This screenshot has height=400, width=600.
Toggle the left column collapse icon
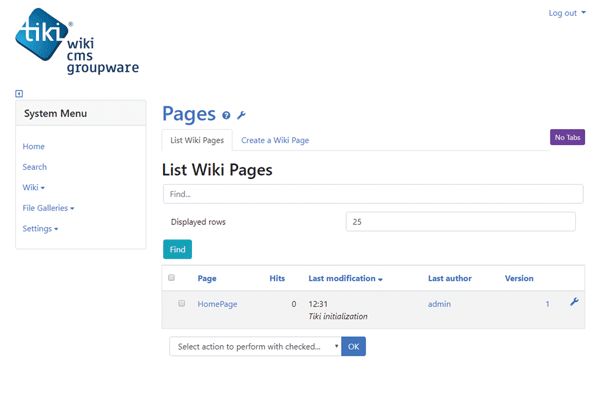point(19,94)
